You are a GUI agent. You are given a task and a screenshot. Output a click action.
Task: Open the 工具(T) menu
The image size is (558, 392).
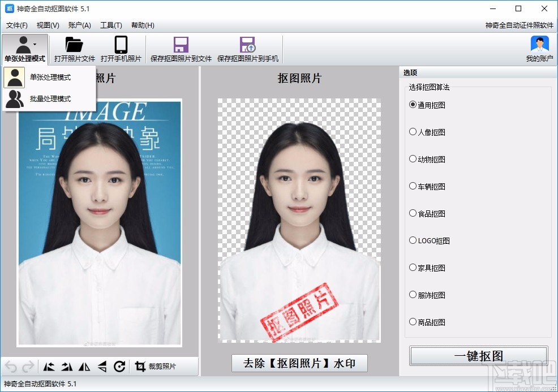click(111, 25)
